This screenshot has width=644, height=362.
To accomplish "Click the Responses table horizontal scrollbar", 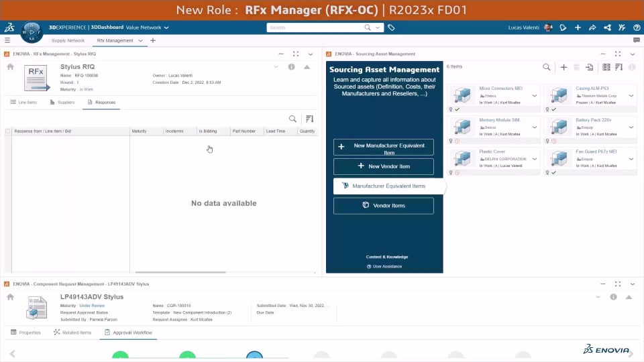I will tap(180, 272).
